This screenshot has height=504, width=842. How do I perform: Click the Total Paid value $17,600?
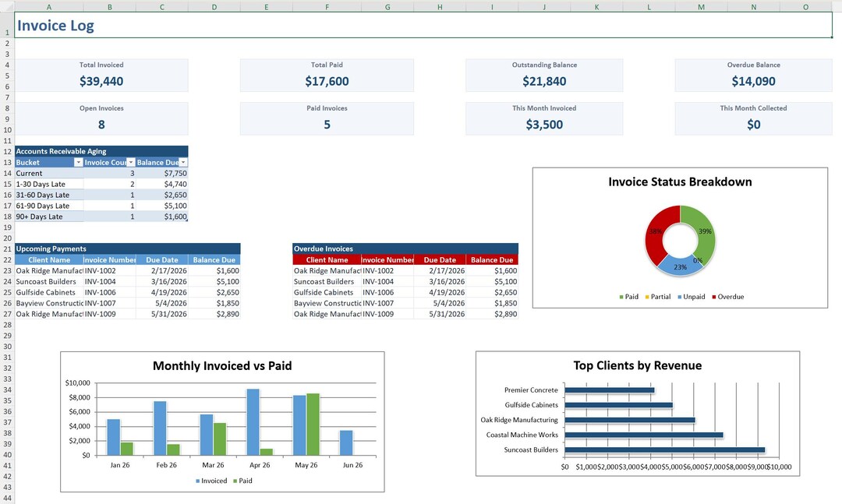(x=327, y=81)
